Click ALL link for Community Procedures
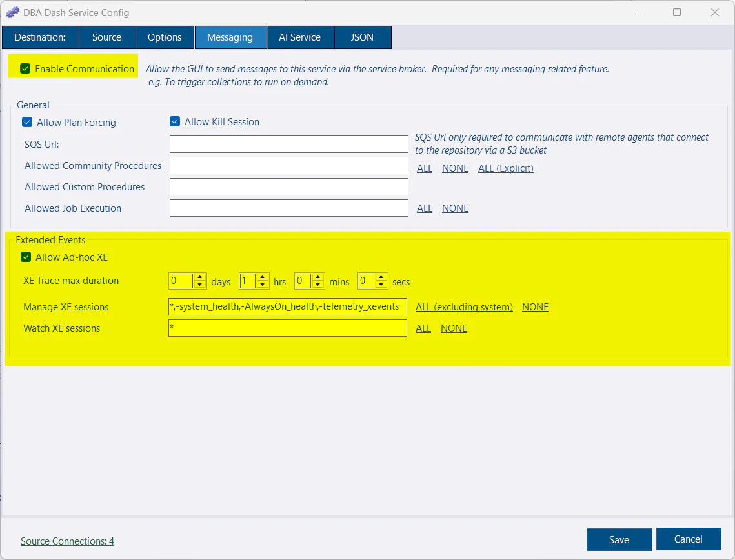The width and height of the screenshot is (735, 560). [x=425, y=168]
